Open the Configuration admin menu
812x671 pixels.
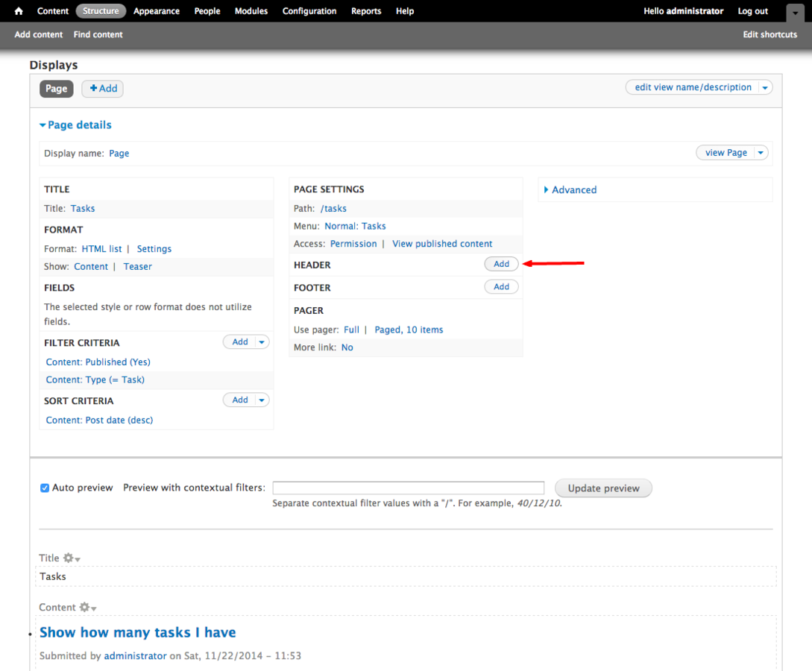tap(309, 11)
